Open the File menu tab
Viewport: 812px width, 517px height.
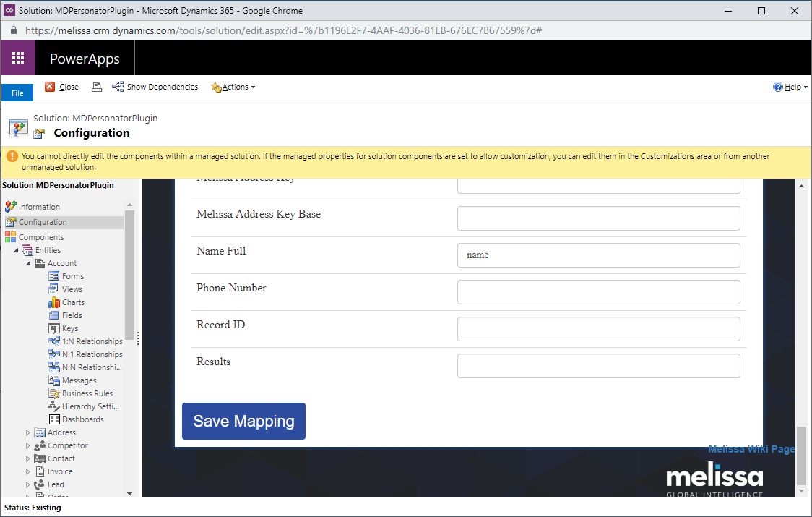tap(17, 93)
